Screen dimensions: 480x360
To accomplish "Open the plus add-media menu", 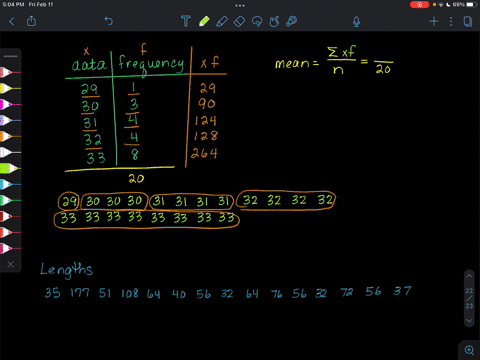I will click(434, 22).
